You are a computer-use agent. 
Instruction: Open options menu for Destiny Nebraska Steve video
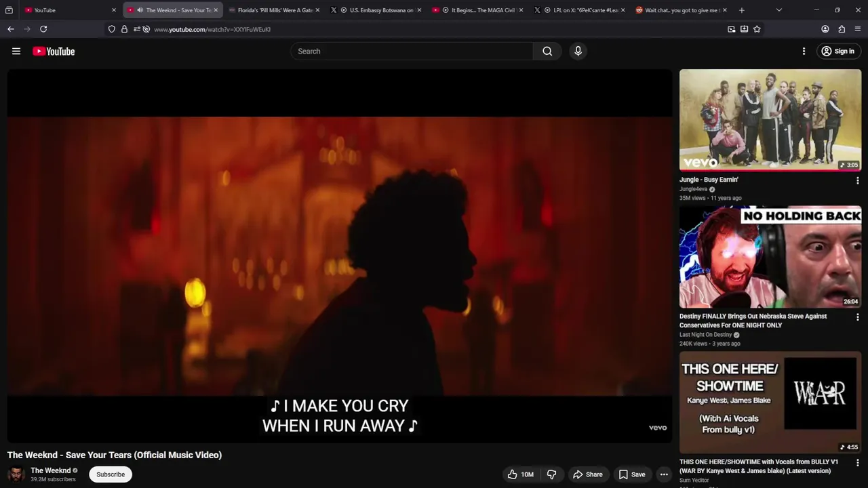pos(857,317)
